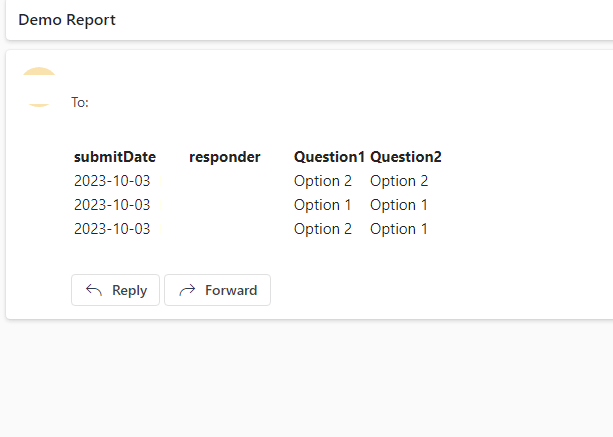Click the first row's 2023-10-03 date
This screenshot has width=613, height=437.
tap(112, 181)
